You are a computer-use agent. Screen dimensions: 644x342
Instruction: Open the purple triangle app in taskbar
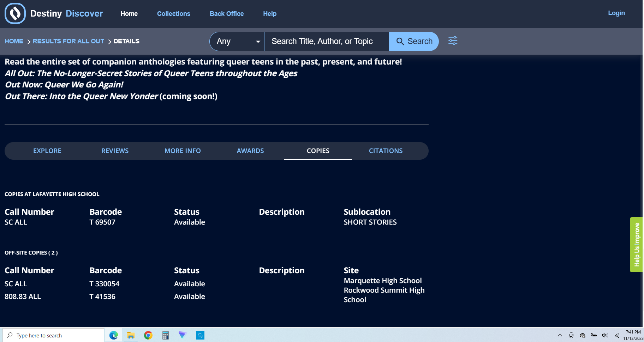(182, 335)
